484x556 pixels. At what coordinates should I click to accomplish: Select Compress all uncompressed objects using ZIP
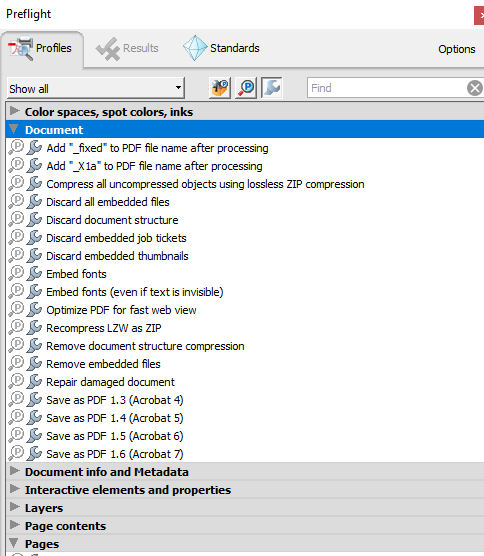click(x=205, y=184)
